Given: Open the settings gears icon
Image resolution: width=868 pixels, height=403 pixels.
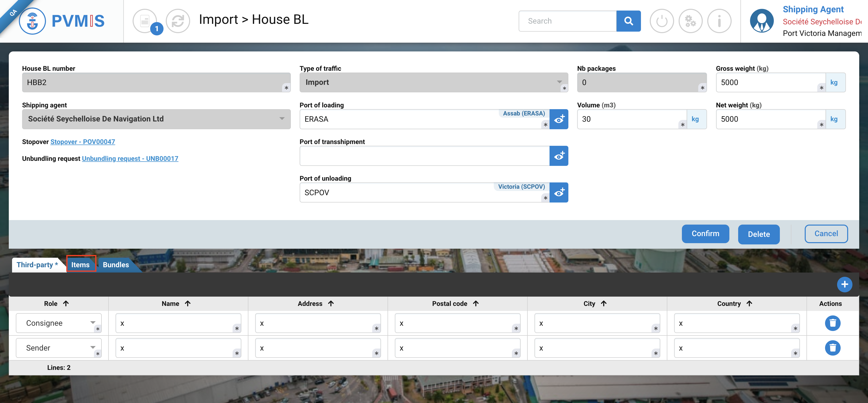Looking at the screenshot, I should [690, 21].
